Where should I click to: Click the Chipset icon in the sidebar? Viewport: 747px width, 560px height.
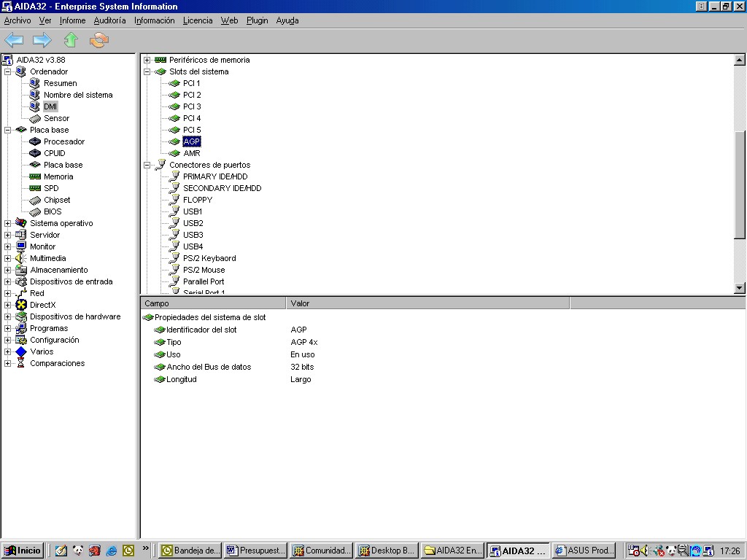point(35,200)
